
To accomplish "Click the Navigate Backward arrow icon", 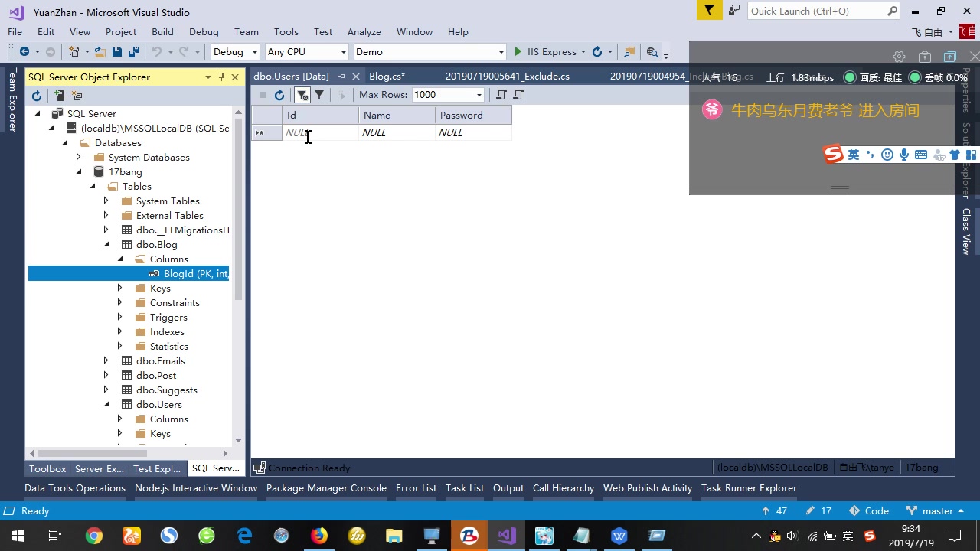I will pos(24,51).
